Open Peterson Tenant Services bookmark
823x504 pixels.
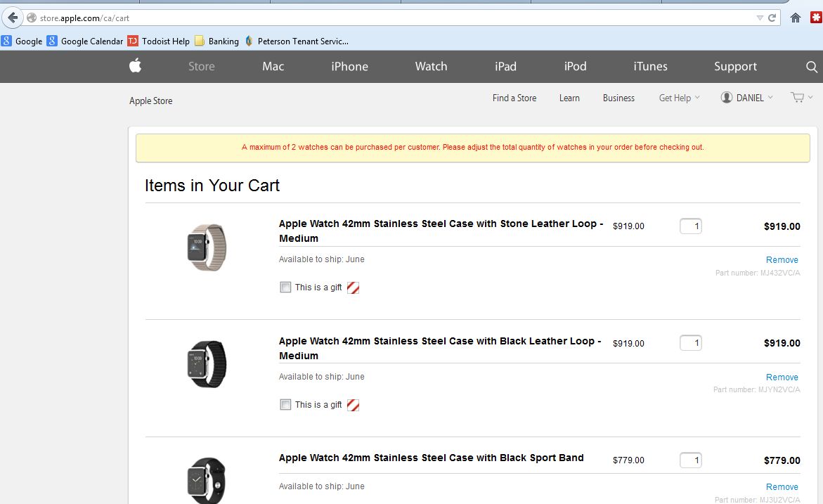coord(297,41)
